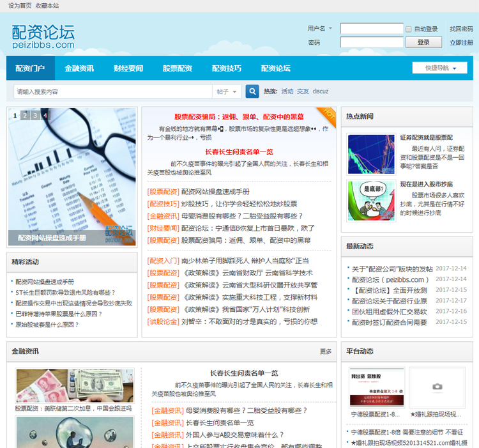Click hot search term 交友
The height and width of the screenshot is (448, 479).
pyautogui.click(x=303, y=91)
